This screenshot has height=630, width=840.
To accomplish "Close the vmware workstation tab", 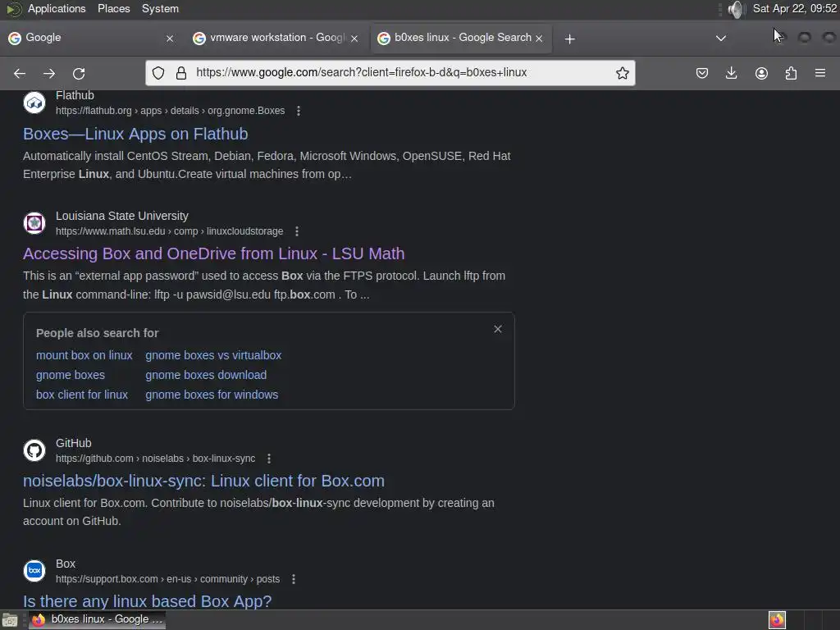I will point(354,39).
